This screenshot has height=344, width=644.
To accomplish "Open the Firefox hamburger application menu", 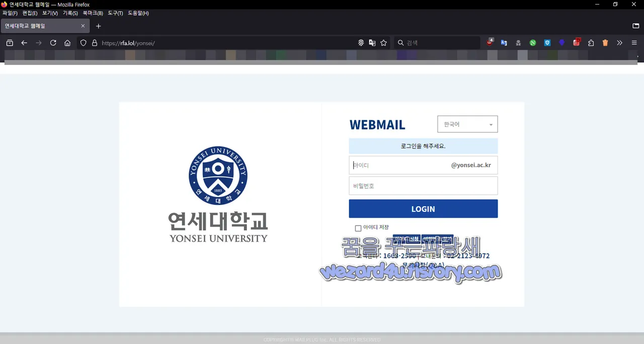I will 634,43.
